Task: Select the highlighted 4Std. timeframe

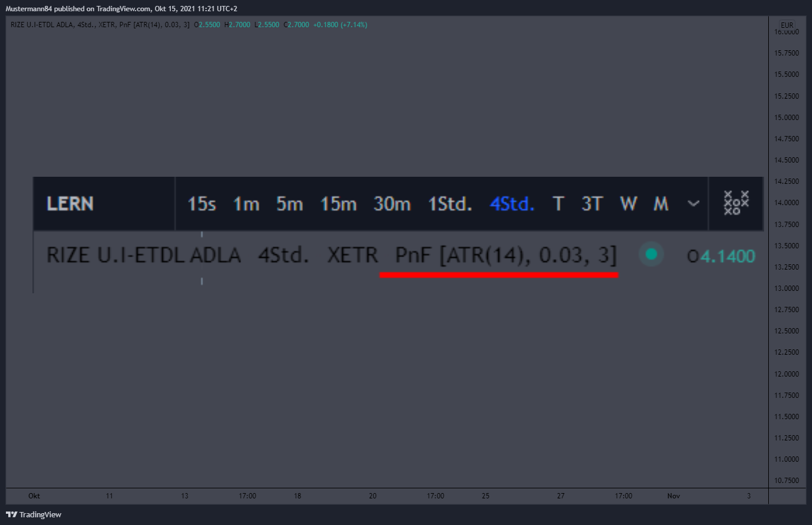Action: pos(512,204)
